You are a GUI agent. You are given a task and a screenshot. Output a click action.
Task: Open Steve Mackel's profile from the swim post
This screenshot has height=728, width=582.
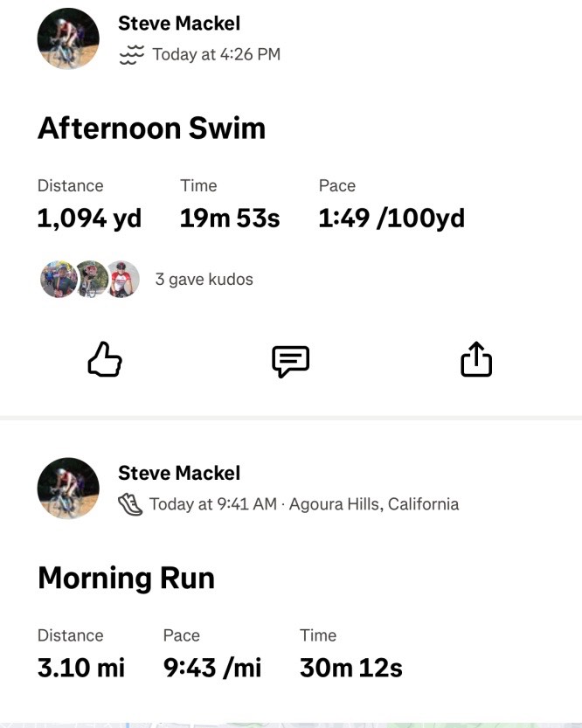coord(178,23)
